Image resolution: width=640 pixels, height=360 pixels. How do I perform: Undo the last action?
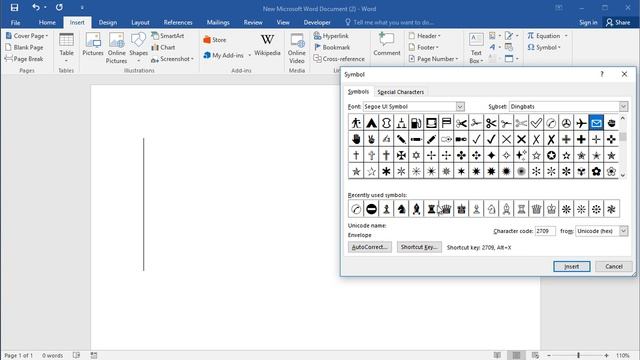point(36,7)
